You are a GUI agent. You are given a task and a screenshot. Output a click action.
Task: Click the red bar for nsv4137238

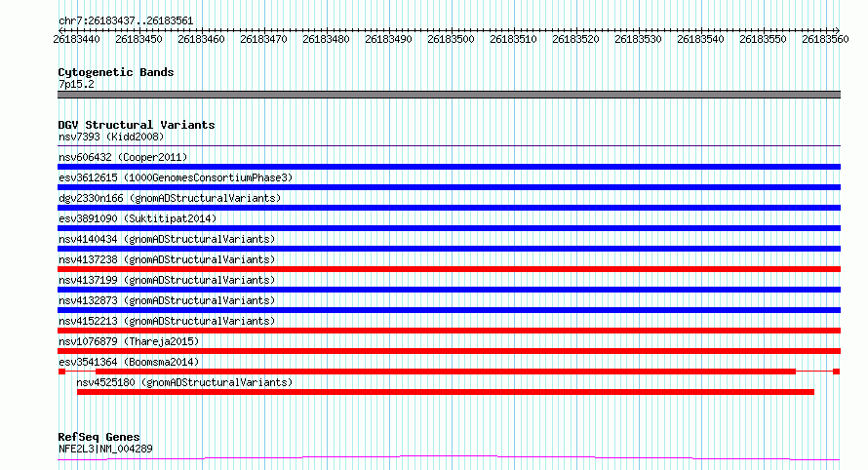[449, 269]
